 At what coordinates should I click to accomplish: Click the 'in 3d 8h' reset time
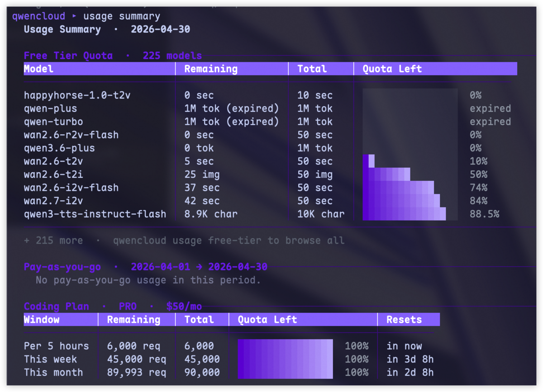click(410, 359)
